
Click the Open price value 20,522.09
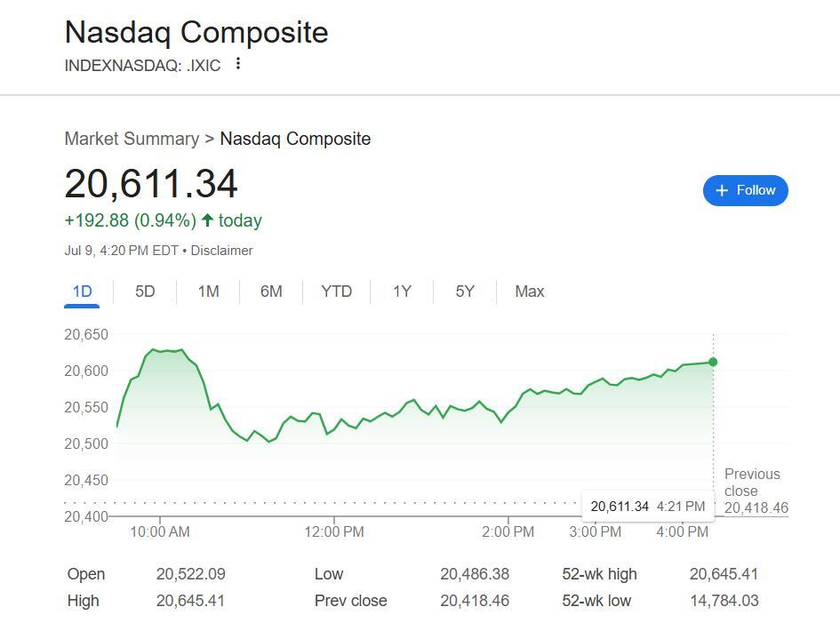(190, 574)
